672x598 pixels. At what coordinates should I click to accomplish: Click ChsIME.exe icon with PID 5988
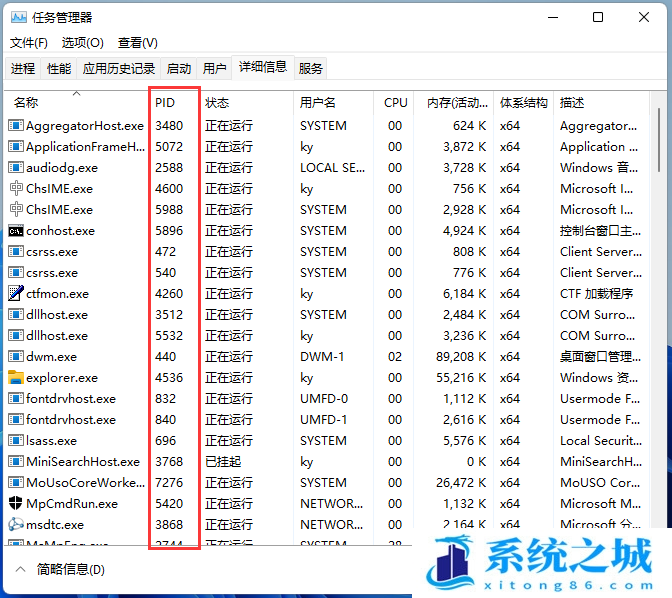[16, 210]
